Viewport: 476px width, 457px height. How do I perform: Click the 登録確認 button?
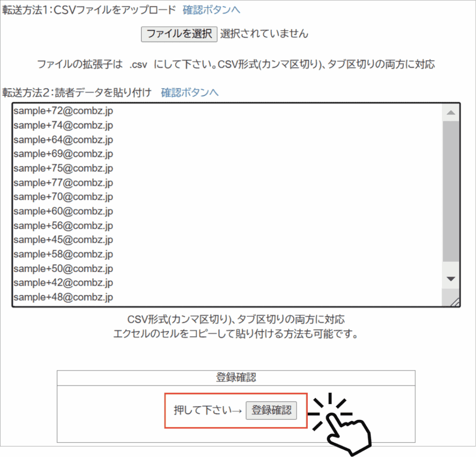[271, 410]
